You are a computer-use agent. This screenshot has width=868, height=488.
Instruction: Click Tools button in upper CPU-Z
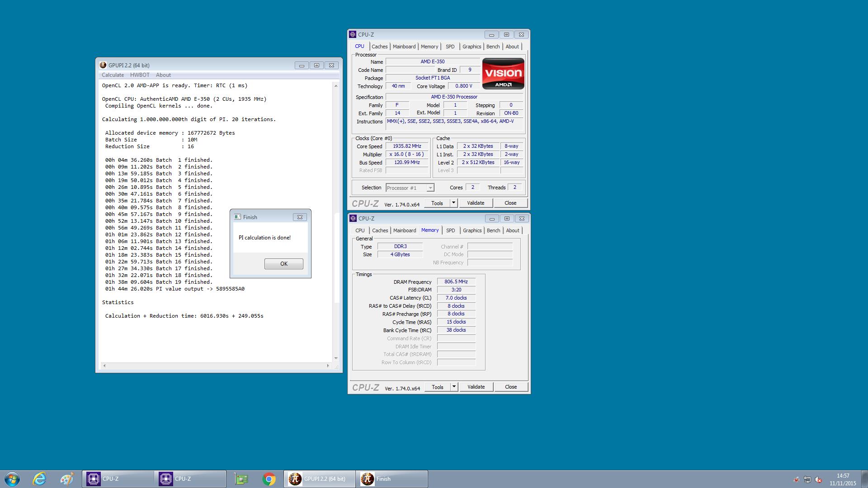tap(437, 203)
